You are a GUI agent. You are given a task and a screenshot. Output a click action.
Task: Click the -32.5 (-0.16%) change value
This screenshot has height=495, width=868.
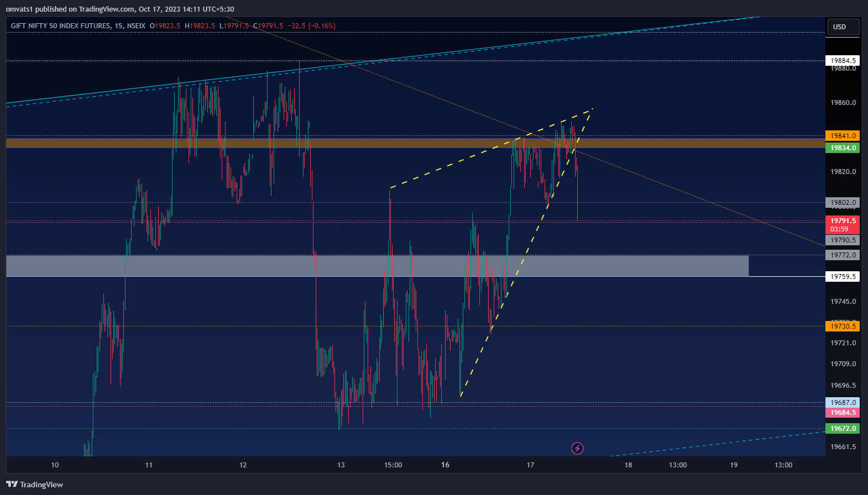pyautogui.click(x=312, y=26)
